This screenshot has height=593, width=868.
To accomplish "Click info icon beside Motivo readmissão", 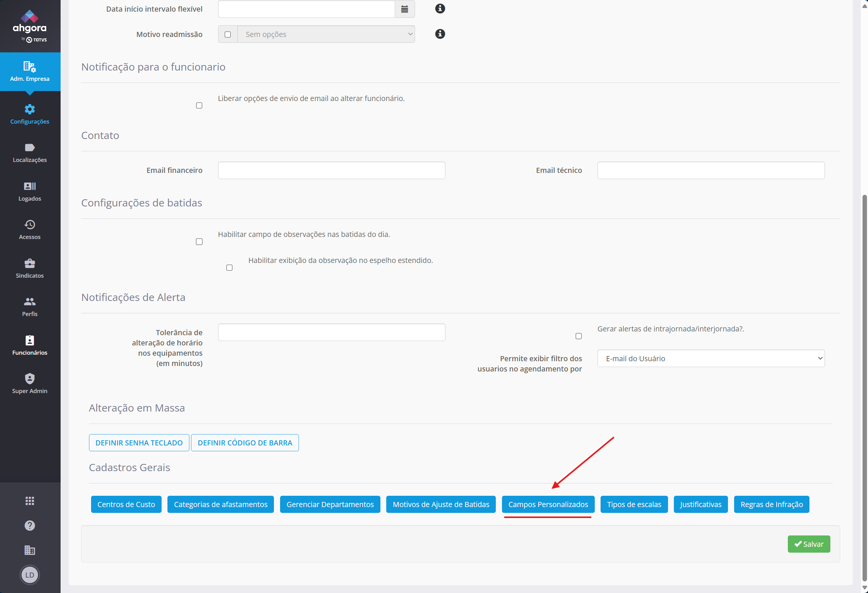I will (x=440, y=34).
